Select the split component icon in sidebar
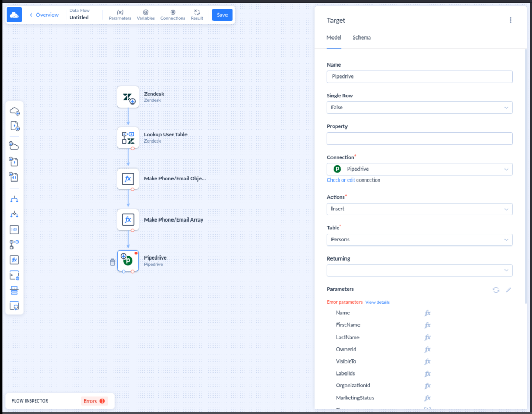 14,199
